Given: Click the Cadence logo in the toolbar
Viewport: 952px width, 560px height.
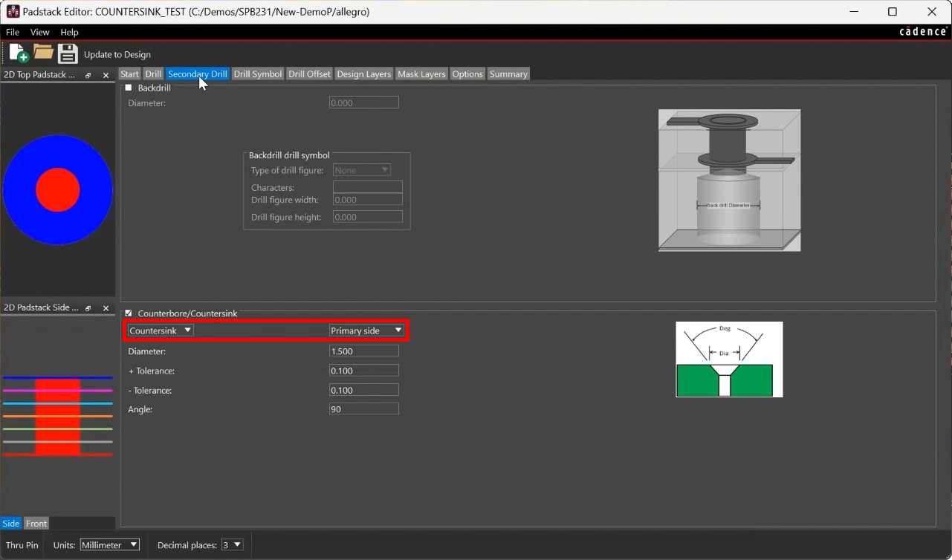Looking at the screenshot, I should [x=922, y=32].
